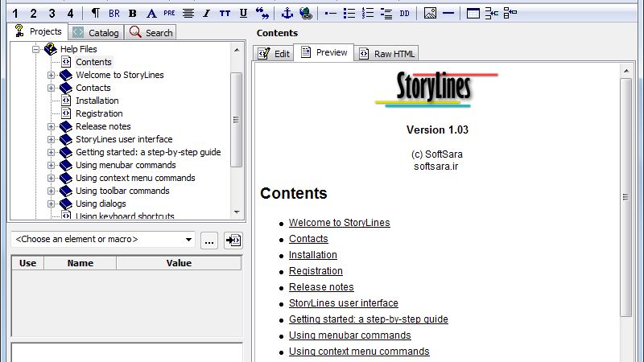Insert blockquote quotes

262,14
